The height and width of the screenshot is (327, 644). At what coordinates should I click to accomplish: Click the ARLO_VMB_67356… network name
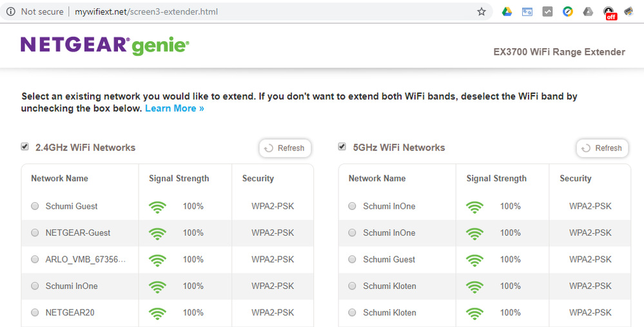[x=86, y=259]
